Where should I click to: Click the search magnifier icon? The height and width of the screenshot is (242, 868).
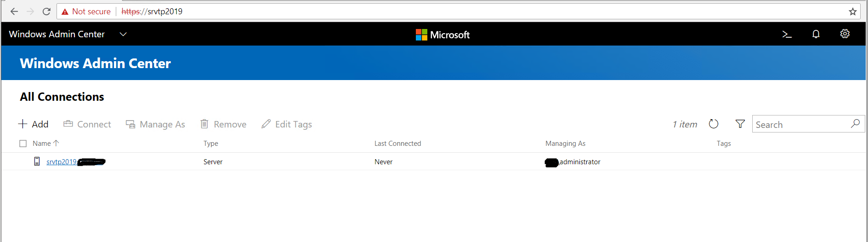coord(855,124)
